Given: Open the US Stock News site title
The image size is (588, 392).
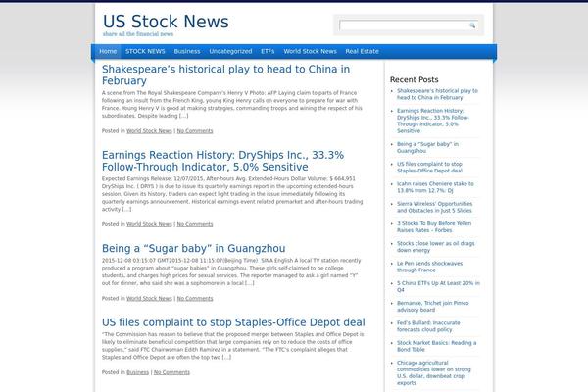Looking at the screenshot, I should 166,22.
